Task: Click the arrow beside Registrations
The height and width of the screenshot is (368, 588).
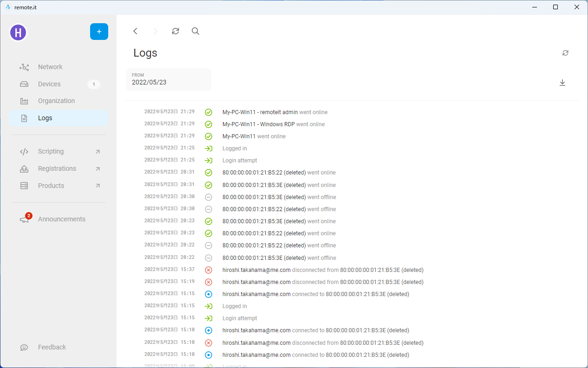Action: [98, 169]
